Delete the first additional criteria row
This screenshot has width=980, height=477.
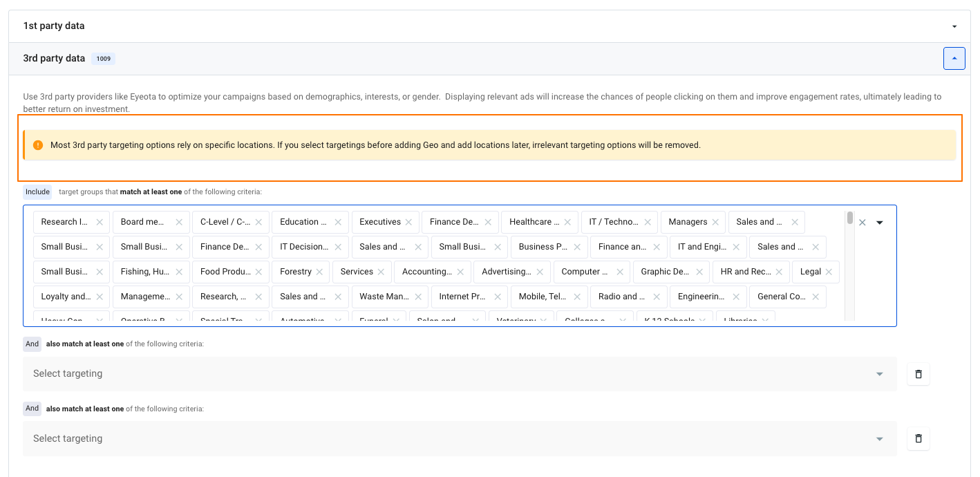pyautogui.click(x=918, y=373)
